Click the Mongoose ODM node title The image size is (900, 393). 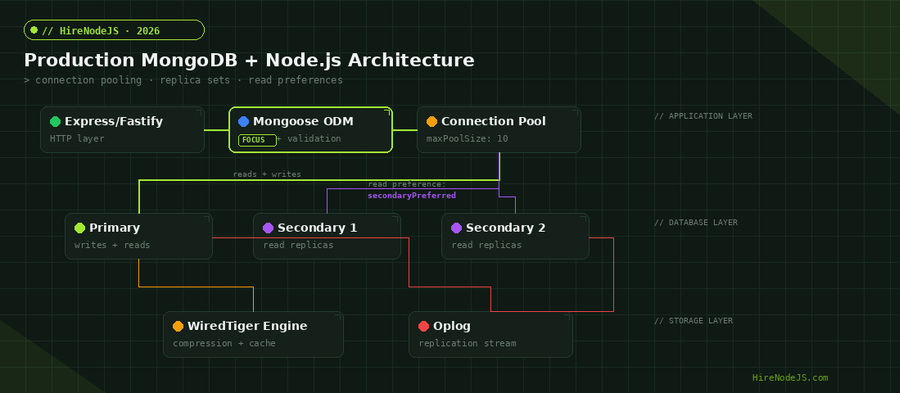[303, 122]
